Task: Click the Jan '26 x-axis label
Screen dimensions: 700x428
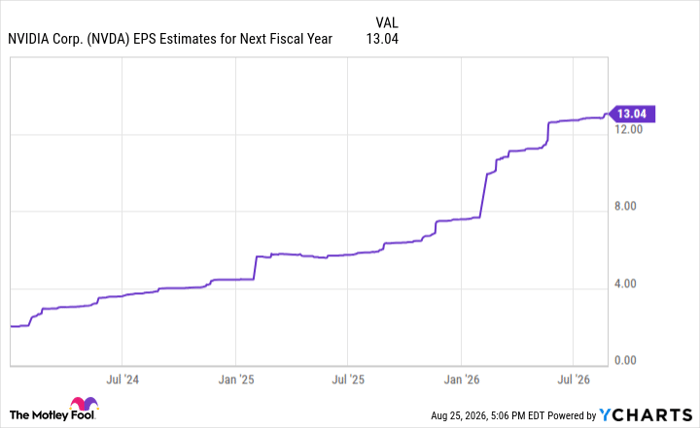Action: point(462,380)
